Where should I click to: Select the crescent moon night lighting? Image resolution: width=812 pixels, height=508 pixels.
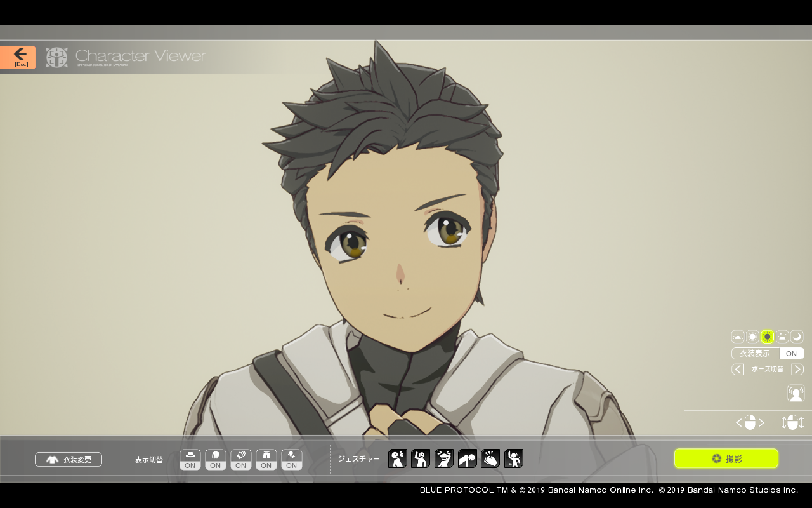coord(797,337)
